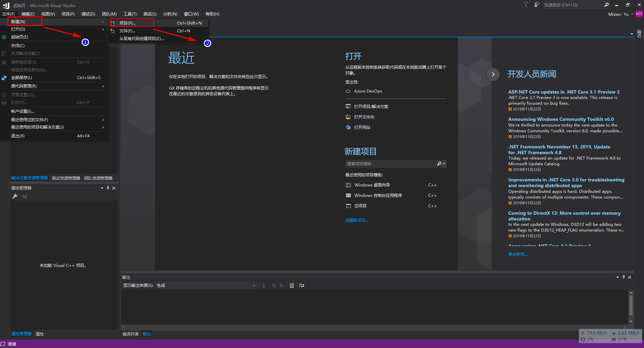Open the 编辑(E) menu

click(28, 14)
